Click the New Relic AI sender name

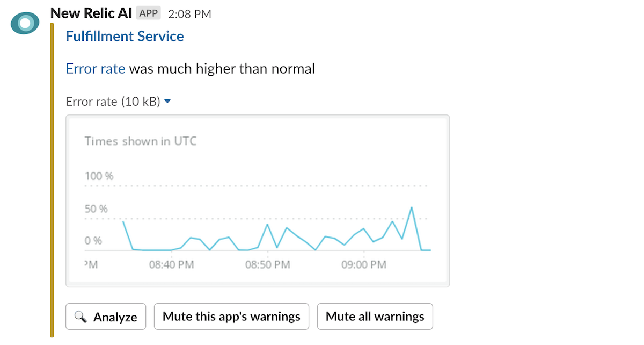[91, 13]
